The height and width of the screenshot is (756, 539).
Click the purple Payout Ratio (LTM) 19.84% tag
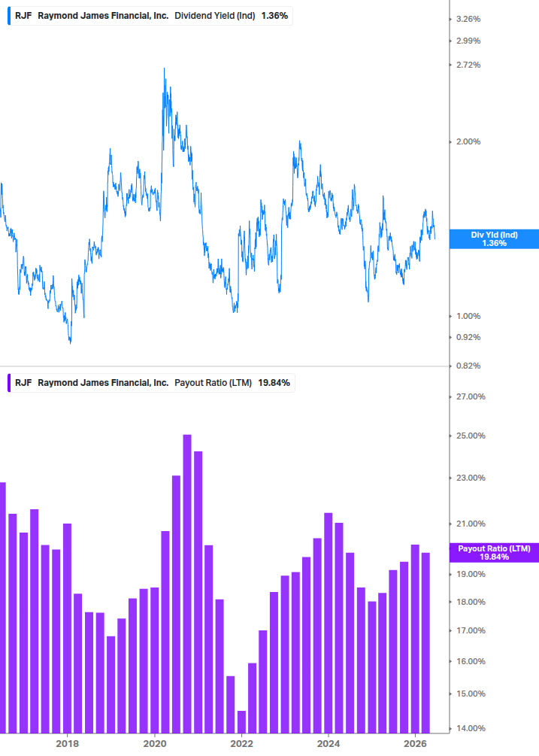(x=494, y=553)
